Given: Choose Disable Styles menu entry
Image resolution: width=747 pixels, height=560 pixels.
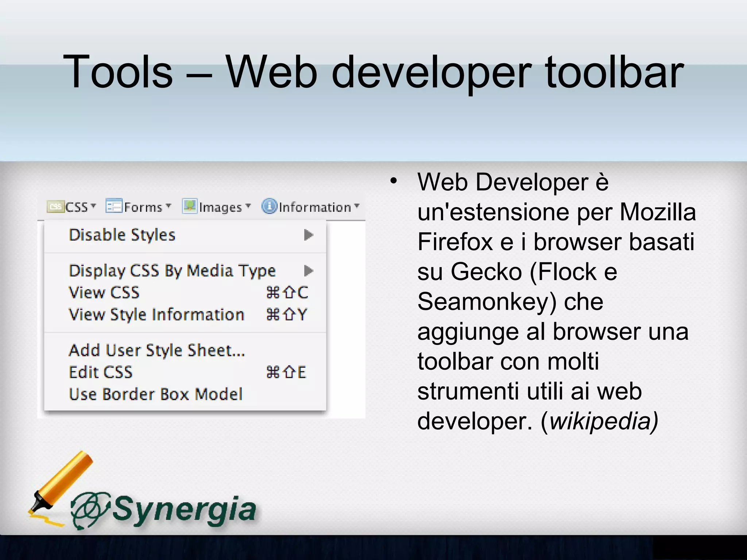Looking at the screenshot, I should coord(185,235).
